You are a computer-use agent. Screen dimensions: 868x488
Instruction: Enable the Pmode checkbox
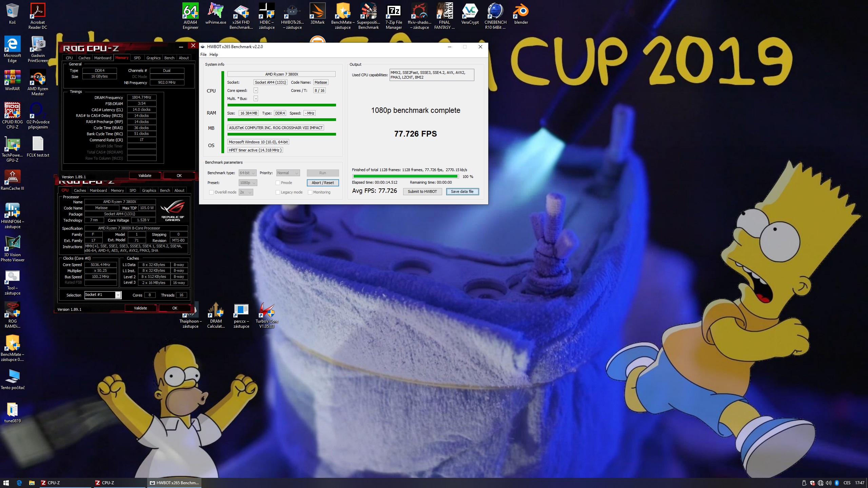(278, 183)
